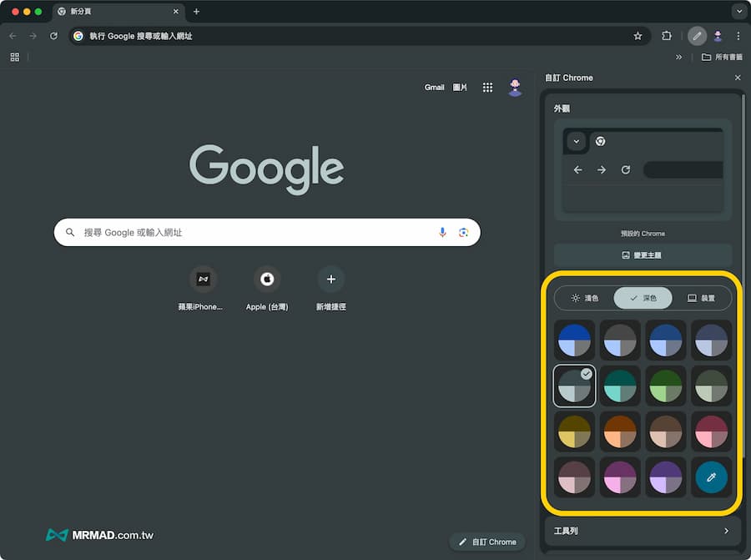Open Google Lens image search icon

[463, 232]
